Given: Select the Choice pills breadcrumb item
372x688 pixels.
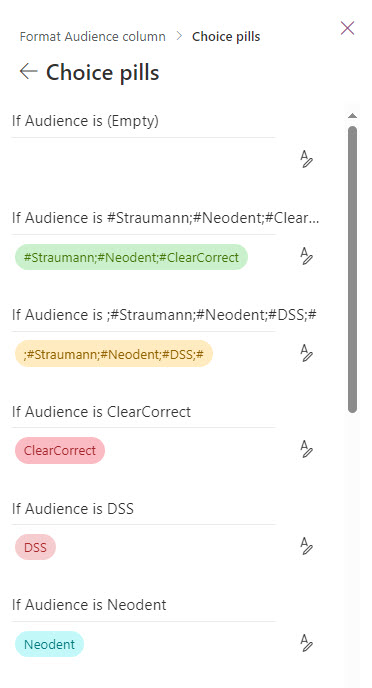Looking at the screenshot, I should tap(226, 36).
